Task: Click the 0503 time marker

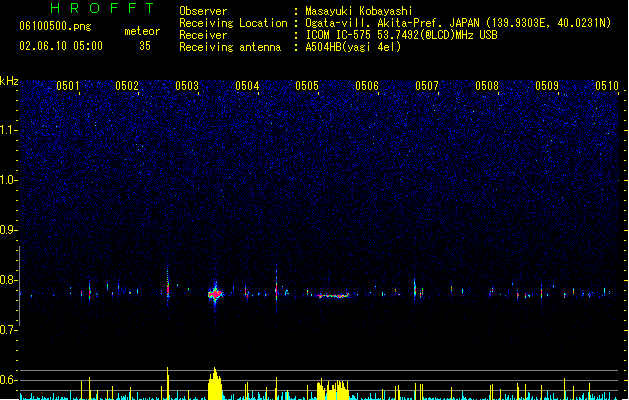Action: point(187,86)
